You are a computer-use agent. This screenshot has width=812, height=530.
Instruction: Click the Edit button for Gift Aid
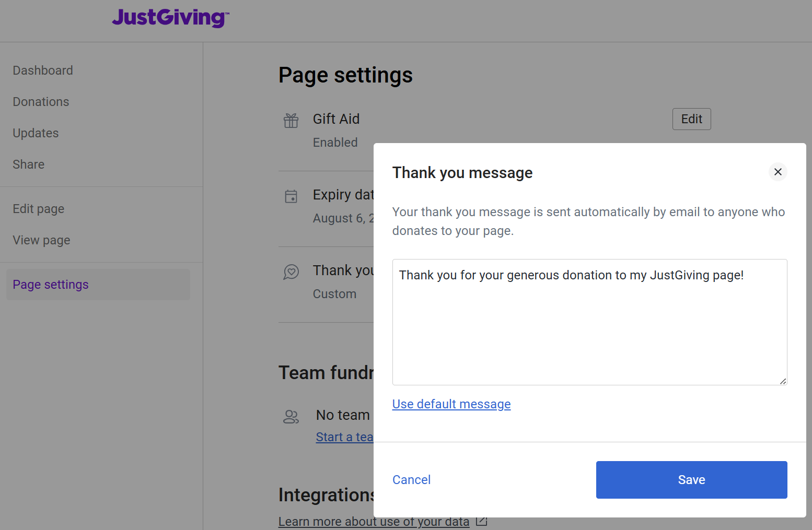[x=691, y=119]
